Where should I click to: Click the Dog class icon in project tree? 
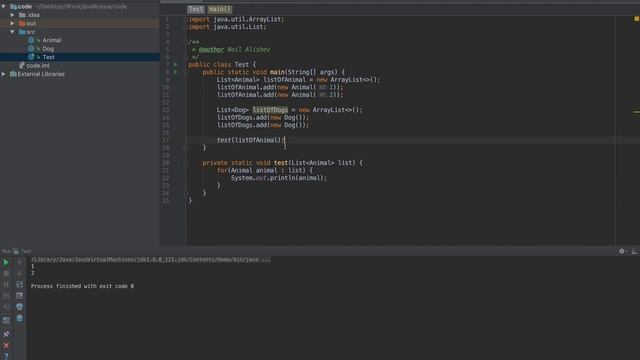[x=31, y=49]
